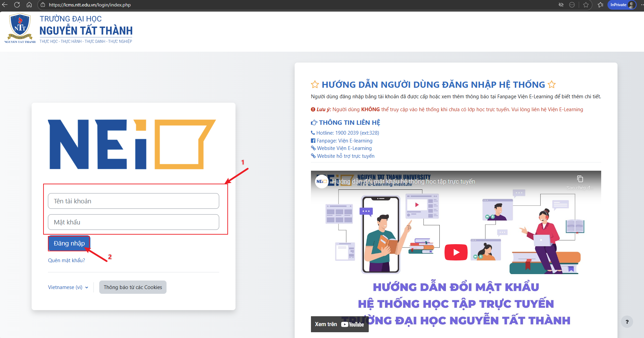Focus the Mật khẩu field
The height and width of the screenshot is (338, 644).
click(x=134, y=222)
